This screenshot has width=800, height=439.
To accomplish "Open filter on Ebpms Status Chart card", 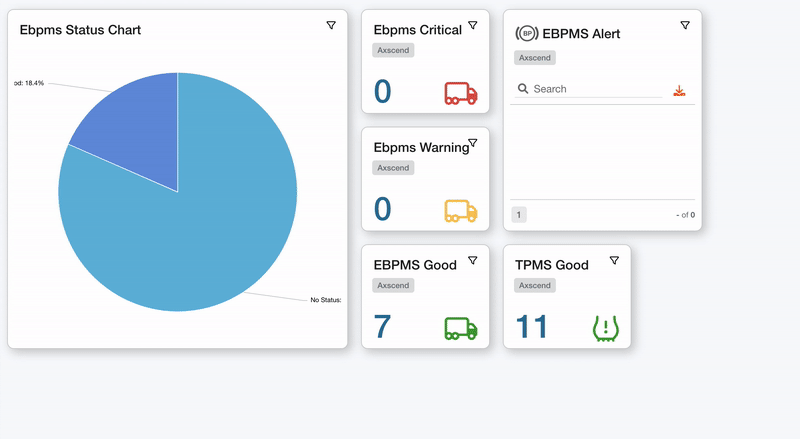I will [x=331, y=26].
